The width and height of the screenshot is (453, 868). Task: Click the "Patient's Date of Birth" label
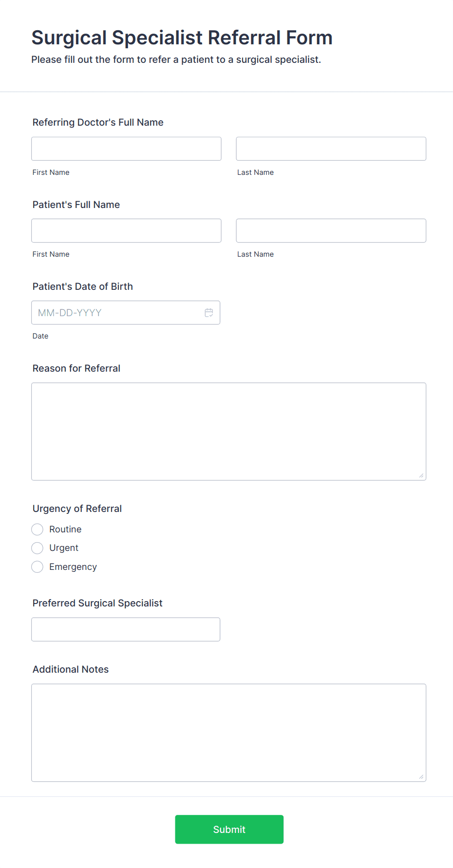click(x=83, y=286)
